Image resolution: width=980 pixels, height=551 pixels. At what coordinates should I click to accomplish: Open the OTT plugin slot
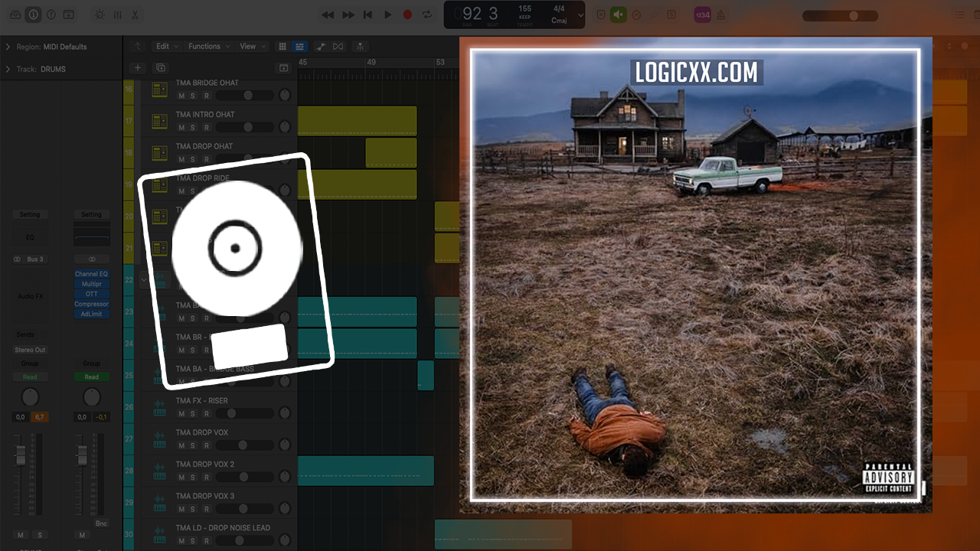pyautogui.click(x=91, y=294)
